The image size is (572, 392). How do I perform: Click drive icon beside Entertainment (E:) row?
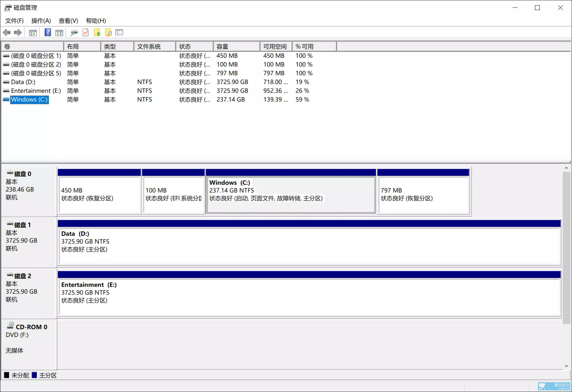coord(6,91)
